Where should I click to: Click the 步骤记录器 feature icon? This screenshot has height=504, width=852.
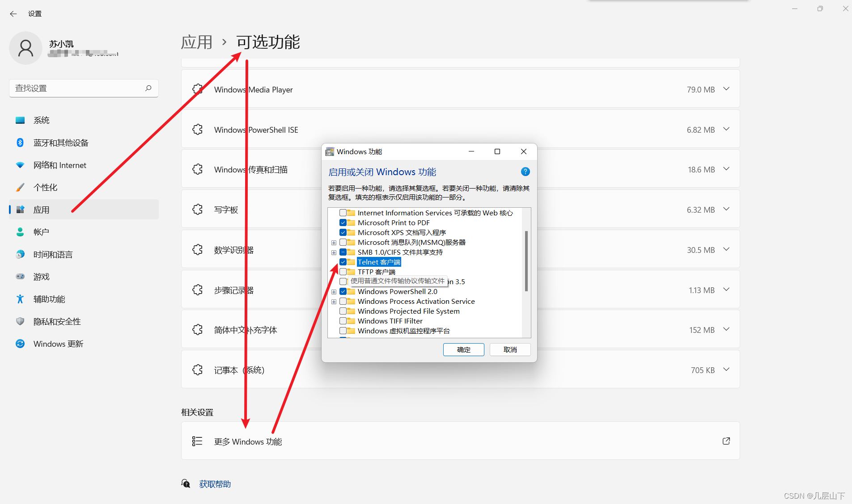[197, 290]
